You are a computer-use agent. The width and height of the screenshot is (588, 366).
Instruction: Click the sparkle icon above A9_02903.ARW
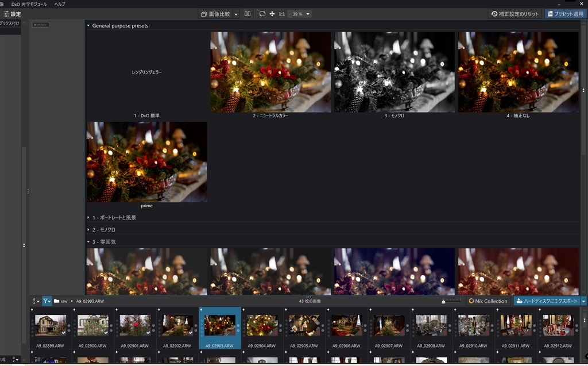[201, 310]
